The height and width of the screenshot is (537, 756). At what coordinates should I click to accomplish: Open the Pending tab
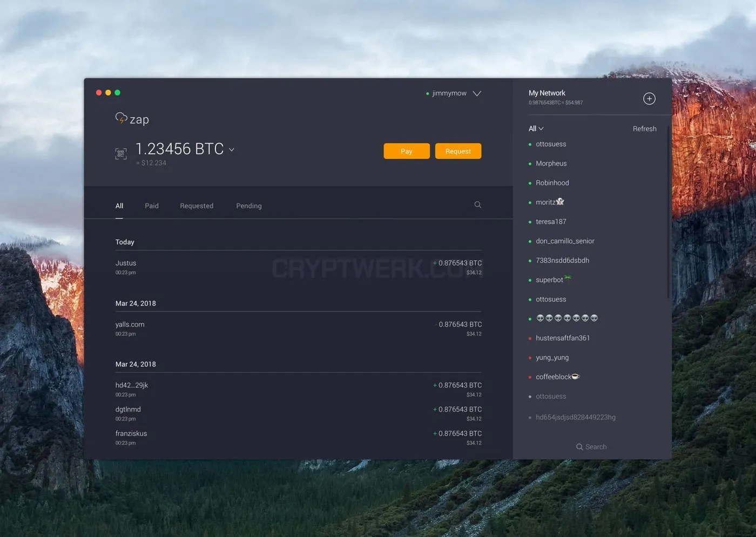pyautogui.click(x=249, y=206)
